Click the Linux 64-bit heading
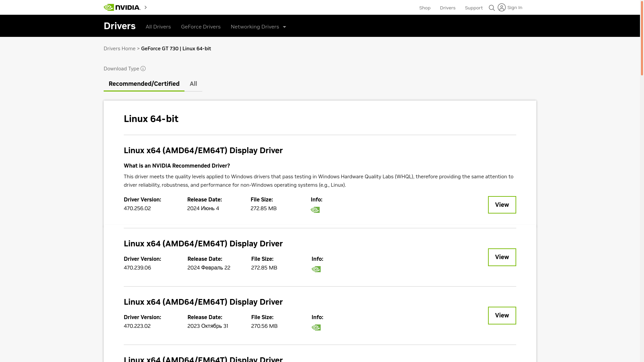This screenshot has height=362, width=644. 151,119
